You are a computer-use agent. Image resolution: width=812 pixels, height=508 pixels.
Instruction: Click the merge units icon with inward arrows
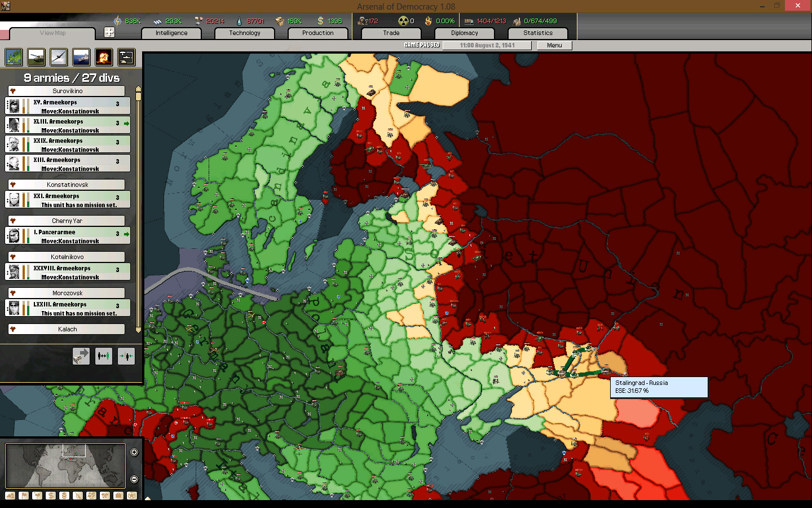[x=126, y=356]
